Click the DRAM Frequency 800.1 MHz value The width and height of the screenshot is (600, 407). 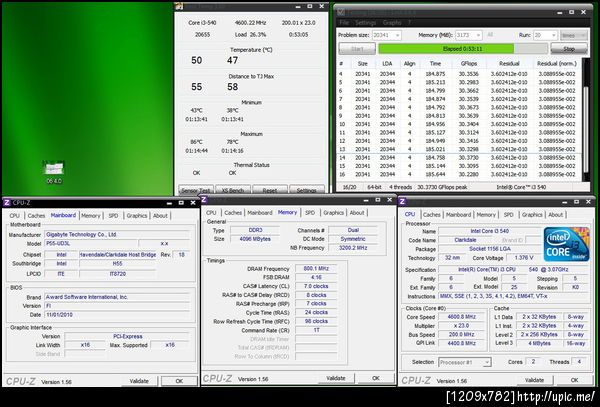pyautogui.click(x=316, y=269)
